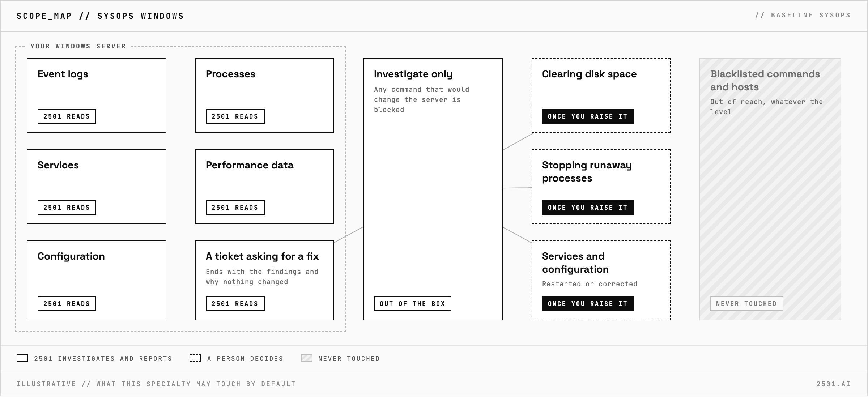Click 2501 READS badge in ticket card
The height and width of the screenshot is (397, 868).
tap(235, 304)
